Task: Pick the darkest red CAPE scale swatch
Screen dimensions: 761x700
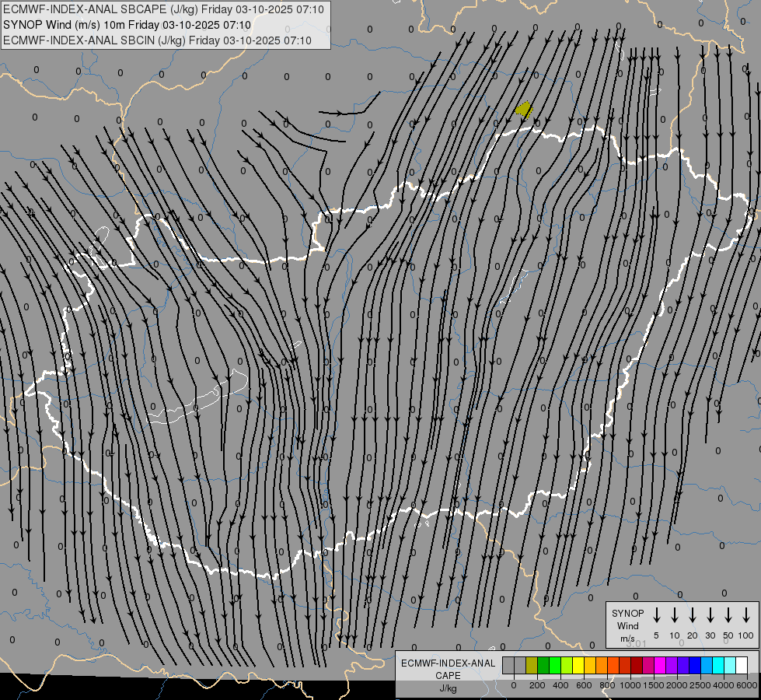Action: click(x=637, y=665)
